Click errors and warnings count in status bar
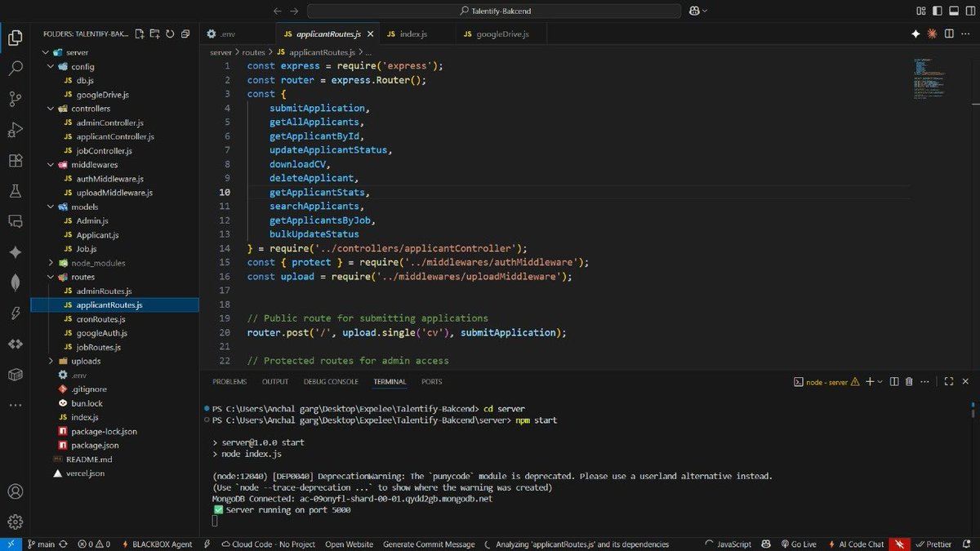 click(x=96, y=544)
